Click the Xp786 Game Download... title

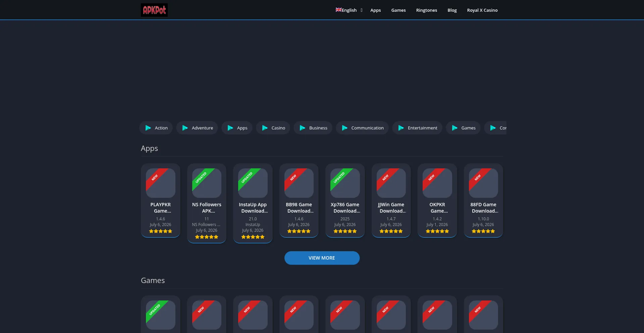coord(345,208)
